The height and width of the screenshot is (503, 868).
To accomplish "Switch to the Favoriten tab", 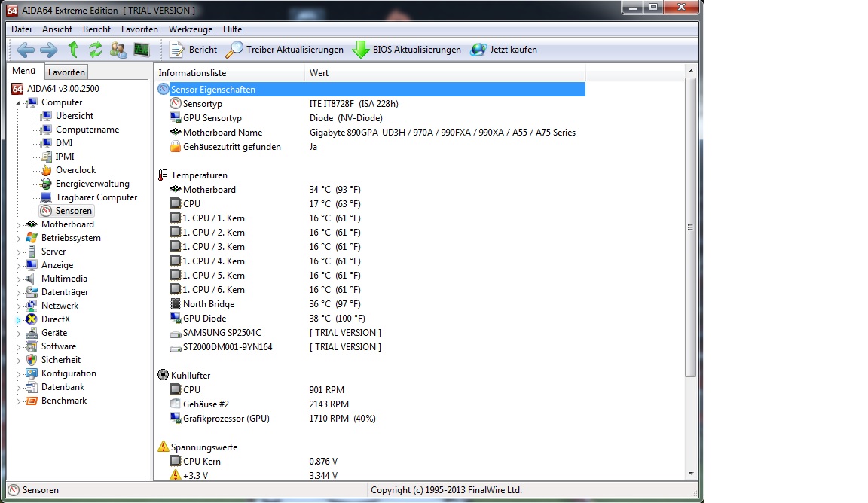I will [66, 72].
